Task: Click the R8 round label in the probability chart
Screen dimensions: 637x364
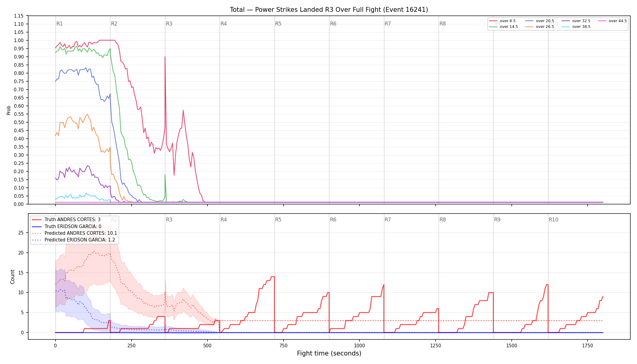Action: [443, 24]
